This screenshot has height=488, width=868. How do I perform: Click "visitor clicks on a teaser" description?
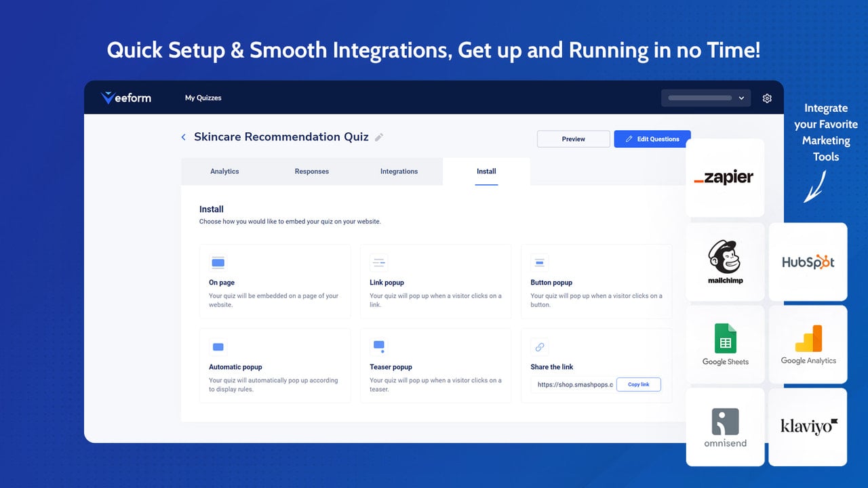(435, 385)
